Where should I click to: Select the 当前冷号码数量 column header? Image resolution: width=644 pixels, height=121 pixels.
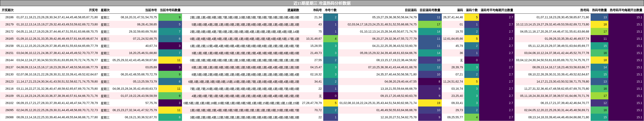tap(170, 10)
